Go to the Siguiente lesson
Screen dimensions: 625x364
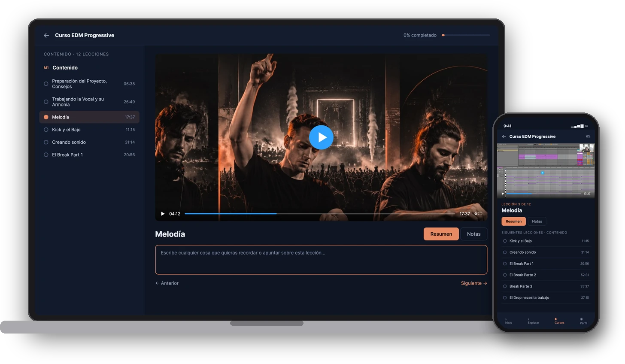click(x=474, y=283)
